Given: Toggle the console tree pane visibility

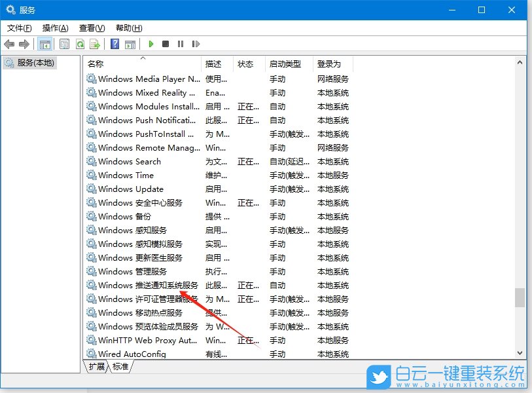Looking at the screenshot, I should (44, 43).
